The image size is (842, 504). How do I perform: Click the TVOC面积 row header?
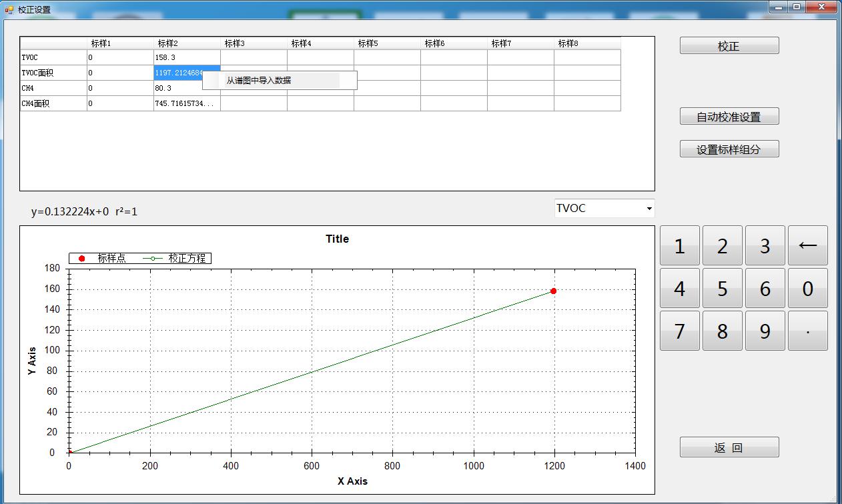[x=53, y=73]
